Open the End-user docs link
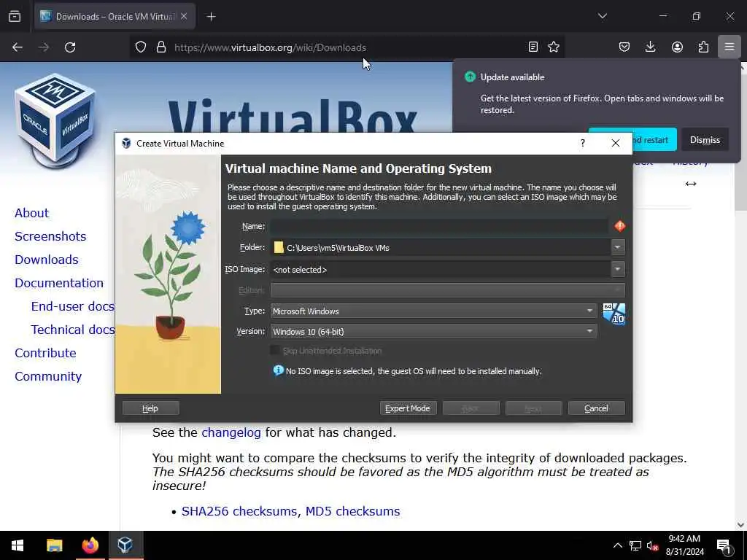The height and width of the screenshot is (560, 747). [72, 306]
